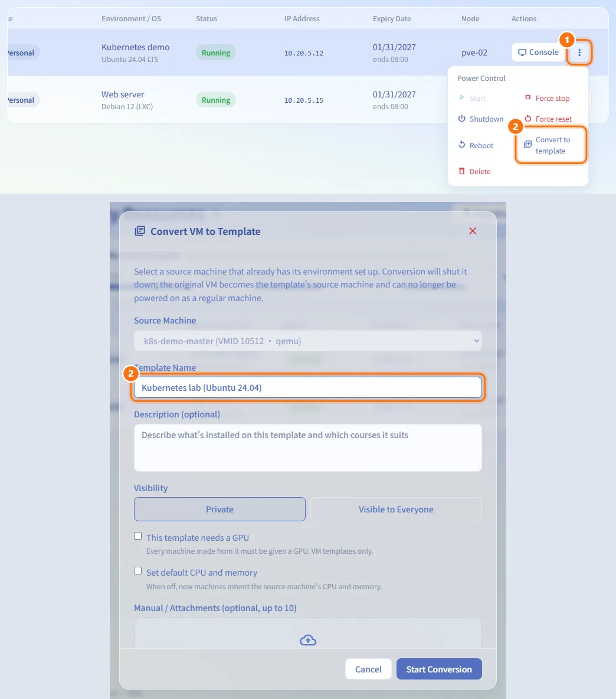Click the Start Conversion button
Screen dimensions: 616x699
tap(439, 669)
